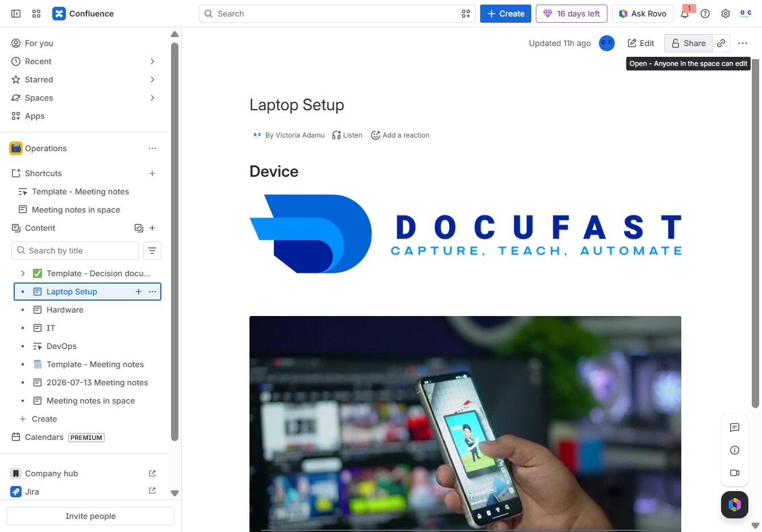762x532 pixels.
Task: Share the page
Action: tap(688, 43)
